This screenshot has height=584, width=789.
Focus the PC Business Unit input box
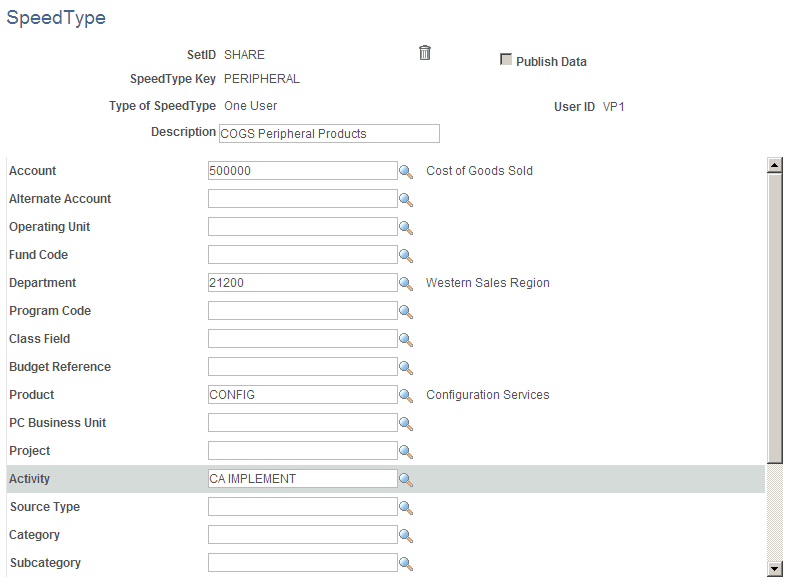click(302, 423)
